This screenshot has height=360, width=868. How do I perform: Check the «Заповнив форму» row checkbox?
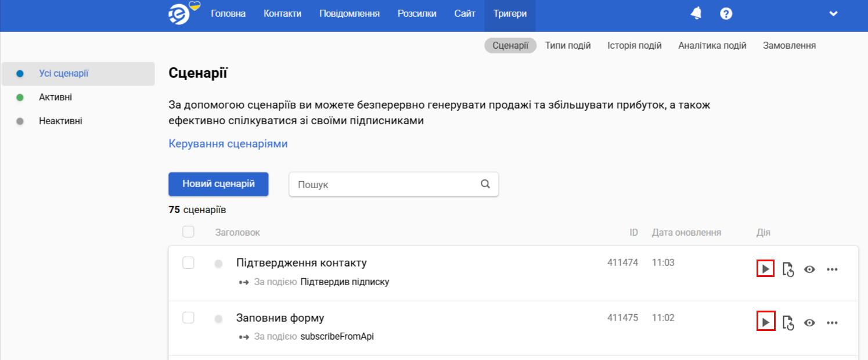coord(188,318)
